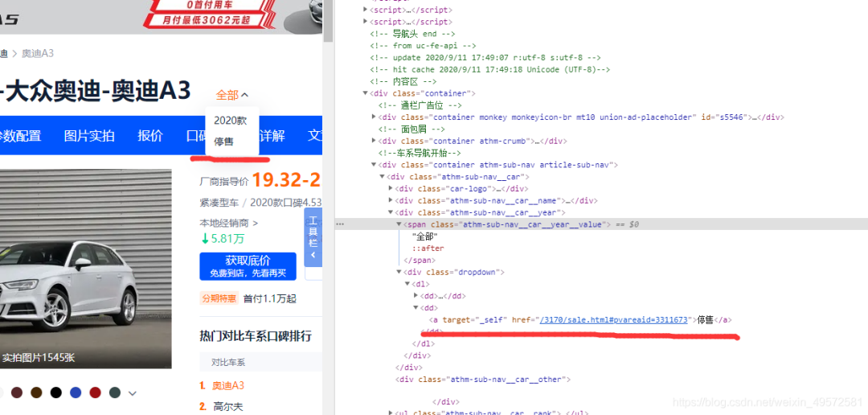Select the from uc-fe-api comment row
Viewport: 868px width, 415px height.
click(423, 46)
